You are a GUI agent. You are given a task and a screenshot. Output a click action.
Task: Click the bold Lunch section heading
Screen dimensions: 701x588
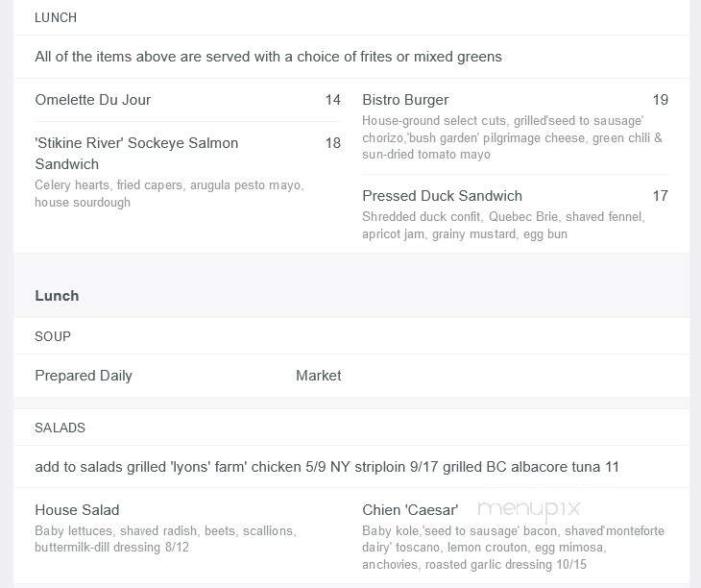pyautogui.click(x=57, y=296)
